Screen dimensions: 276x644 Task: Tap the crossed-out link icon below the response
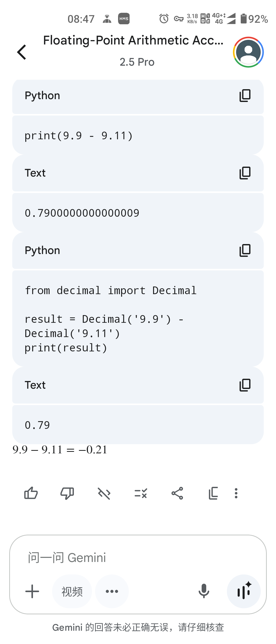(104, 493)
